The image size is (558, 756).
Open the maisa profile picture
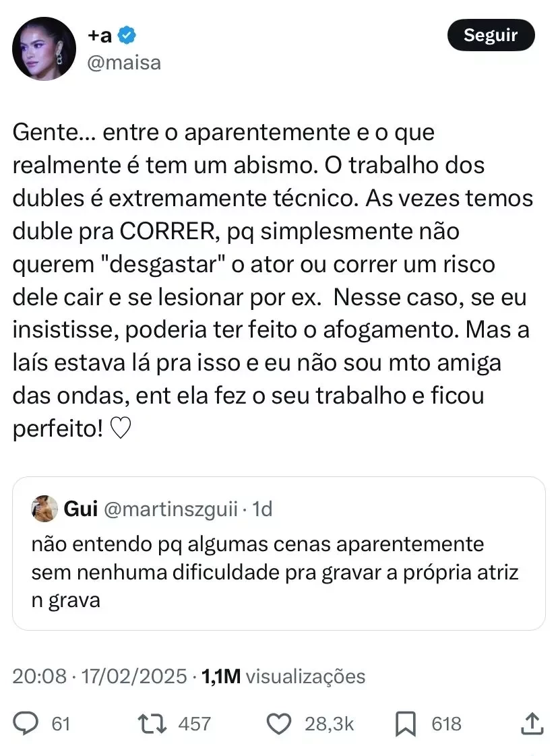pyautogui.click(x=44, y=49)
